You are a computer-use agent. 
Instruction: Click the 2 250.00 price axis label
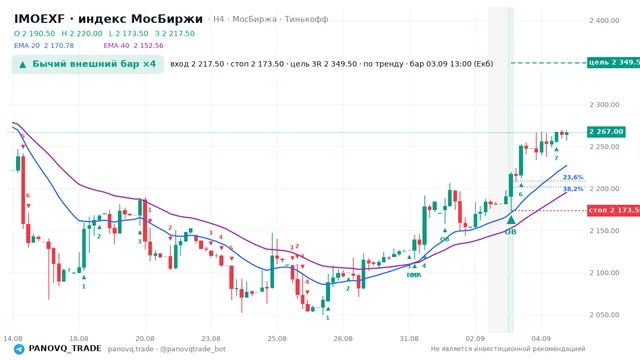click(604, 147)
